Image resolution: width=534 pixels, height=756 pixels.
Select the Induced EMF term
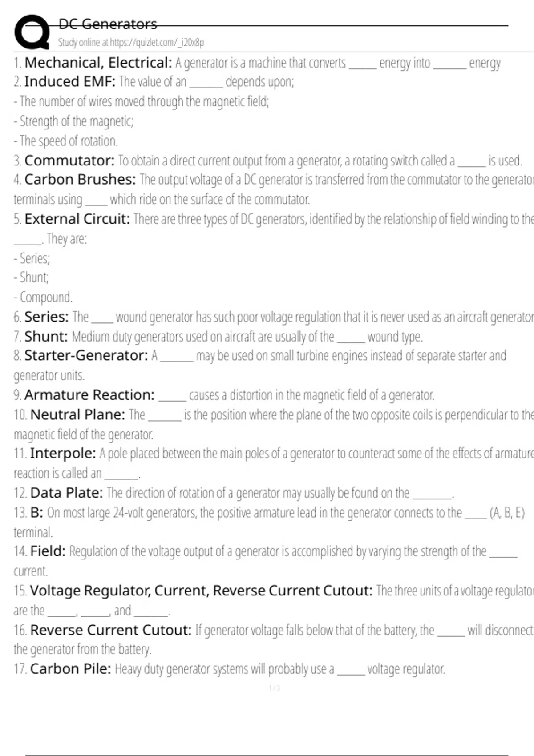(70, 82)
